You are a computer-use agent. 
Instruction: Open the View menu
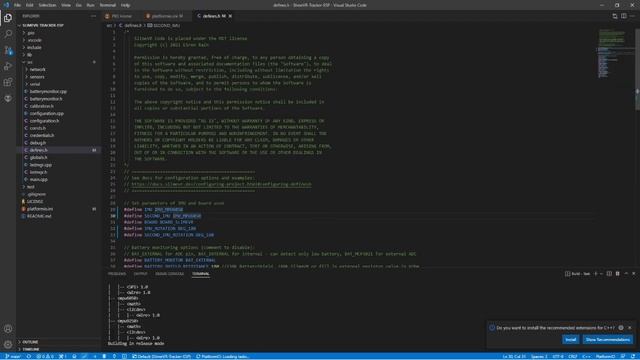pyautogui.click(x=66, y=5)
